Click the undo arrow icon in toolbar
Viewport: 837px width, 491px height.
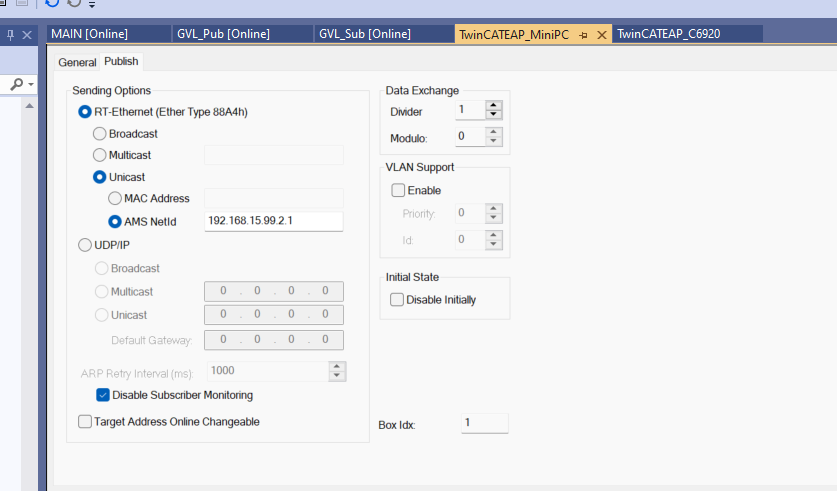(52, 3)
